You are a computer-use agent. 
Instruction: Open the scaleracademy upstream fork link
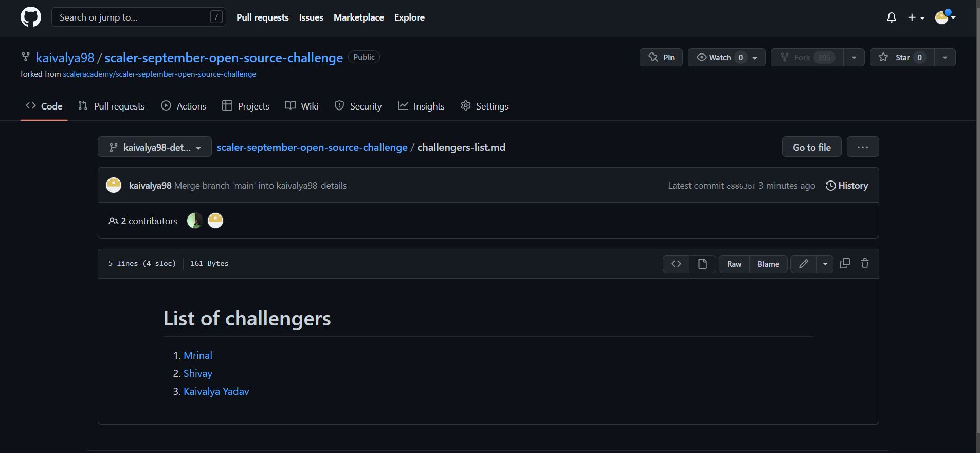point(159,74)
